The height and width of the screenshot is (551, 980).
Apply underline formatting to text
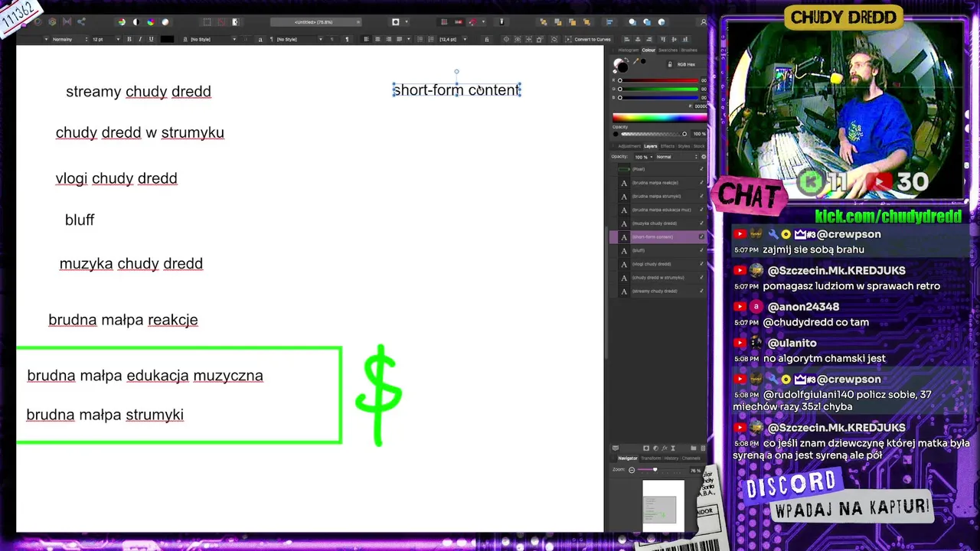151,39
